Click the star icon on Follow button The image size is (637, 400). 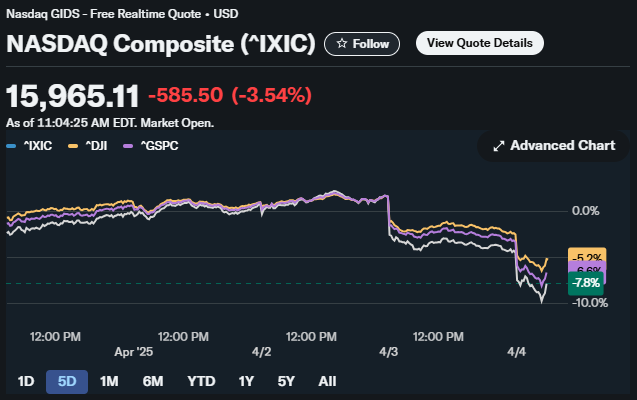(x=342, y=44)
